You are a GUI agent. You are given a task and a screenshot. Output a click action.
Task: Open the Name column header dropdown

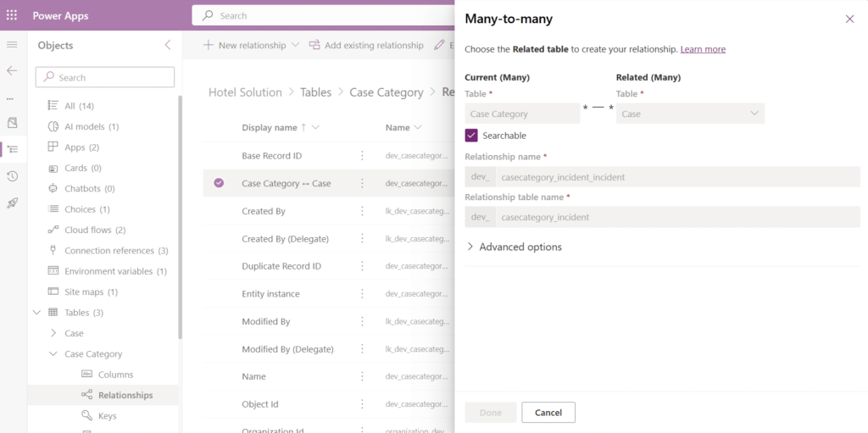pyautogui.click(x=417, y=127)
